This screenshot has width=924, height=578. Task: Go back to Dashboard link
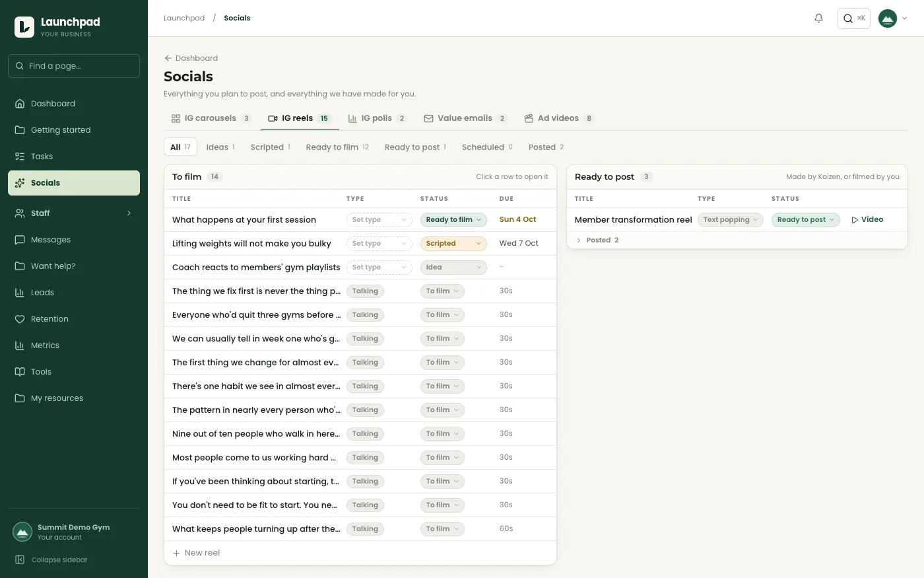(x=191, y=58)
